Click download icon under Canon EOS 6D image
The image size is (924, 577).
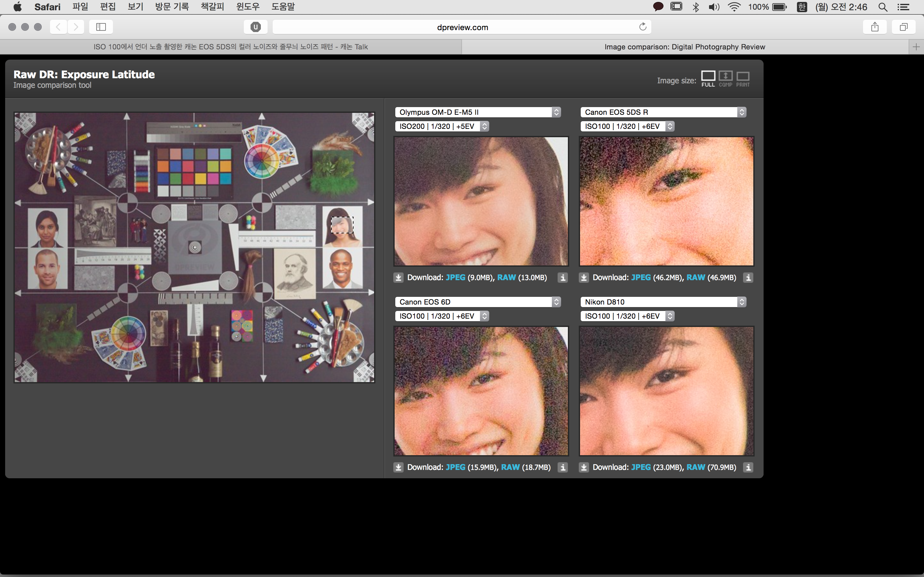click(x=398, y=467)
